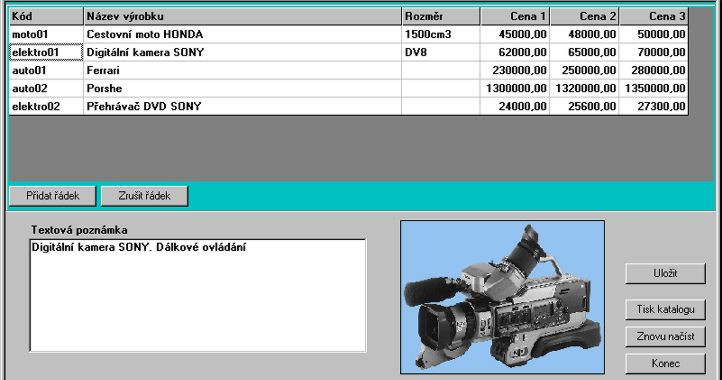
Task: Click the 24000,00 price cell
Action: tap(515, 106)
